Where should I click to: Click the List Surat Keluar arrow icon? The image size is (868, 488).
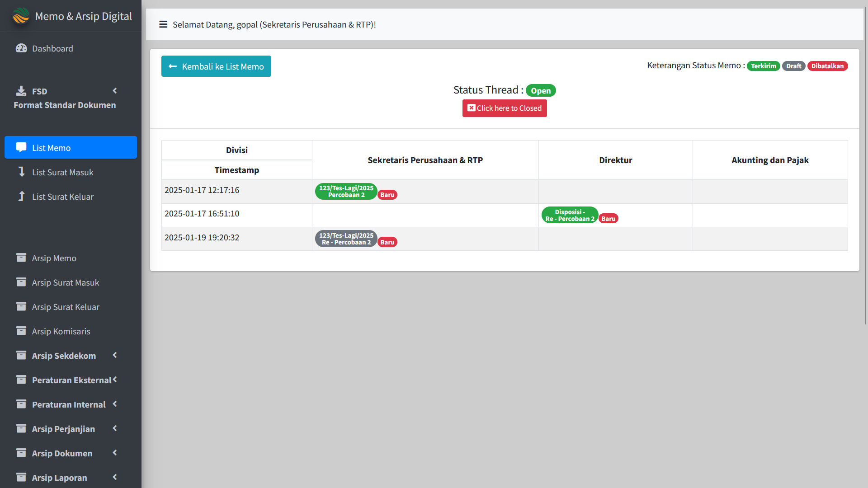coord(21,196)
